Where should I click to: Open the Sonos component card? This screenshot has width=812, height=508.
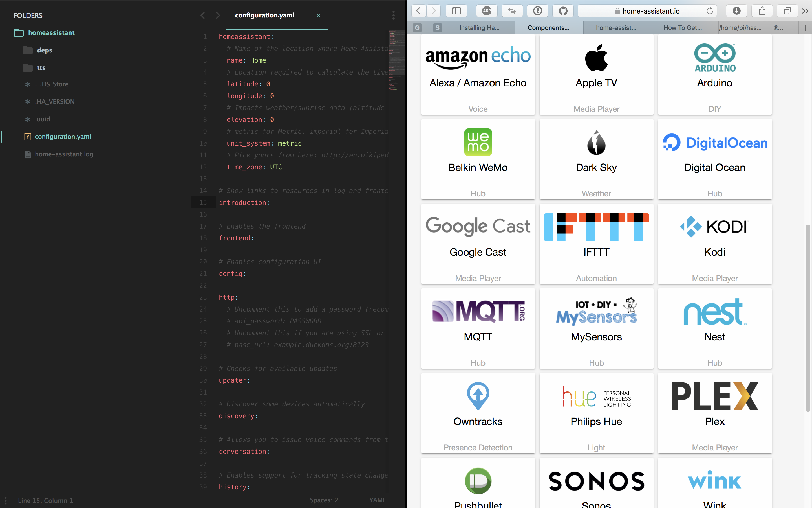click(596, 483)
